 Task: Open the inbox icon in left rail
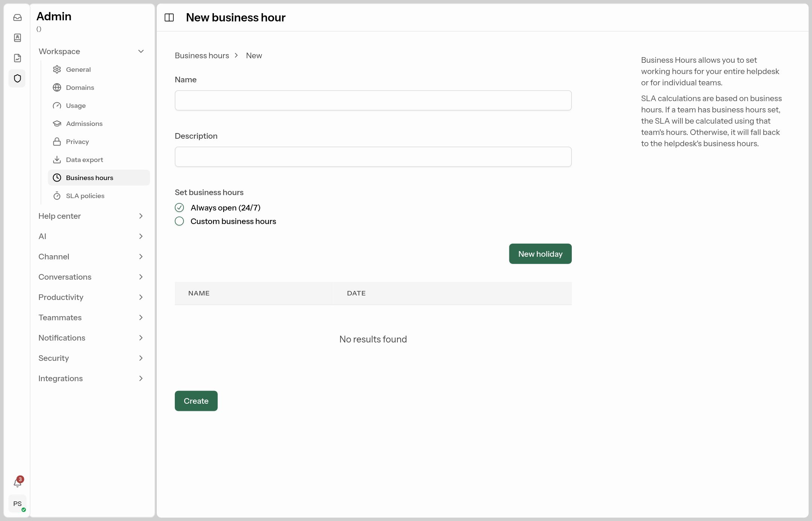click(x=17, y=18)
